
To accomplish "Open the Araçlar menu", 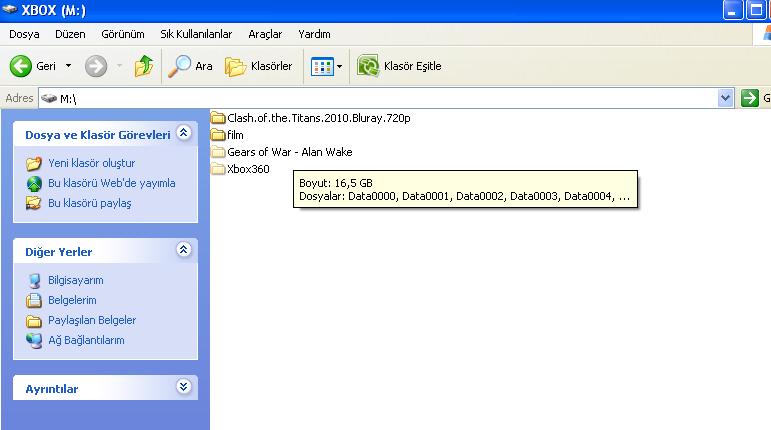I will point(265,34).
